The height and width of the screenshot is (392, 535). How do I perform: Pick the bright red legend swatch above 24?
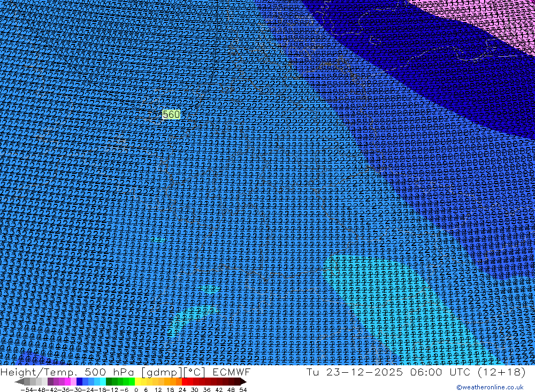(185, 382)
